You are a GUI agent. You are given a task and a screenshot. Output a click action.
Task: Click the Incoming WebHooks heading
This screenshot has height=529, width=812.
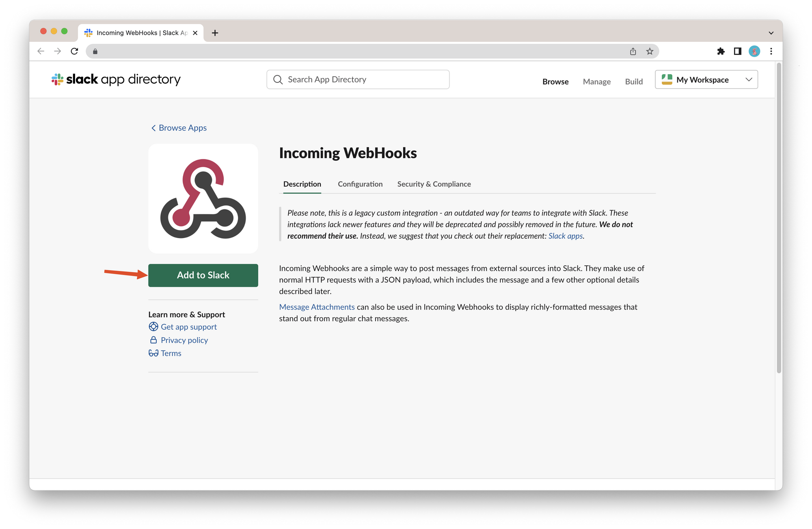[348, 153]
